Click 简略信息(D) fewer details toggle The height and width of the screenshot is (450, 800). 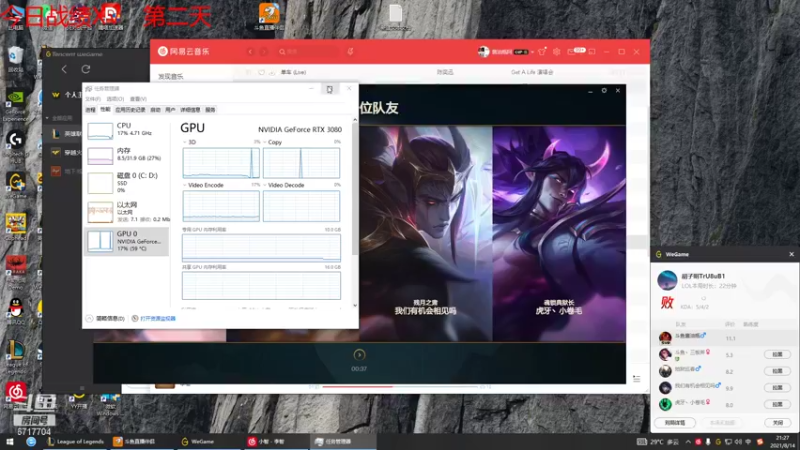tap(105, 318)
